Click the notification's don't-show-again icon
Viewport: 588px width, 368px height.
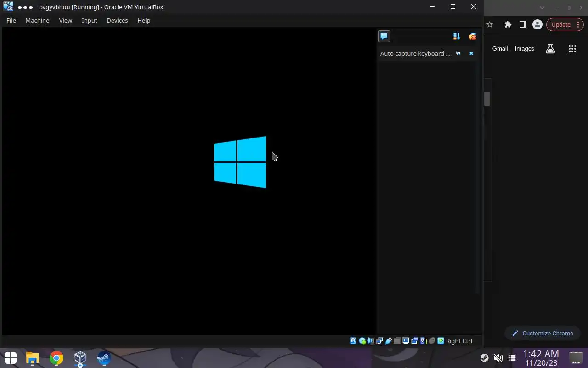458,53
